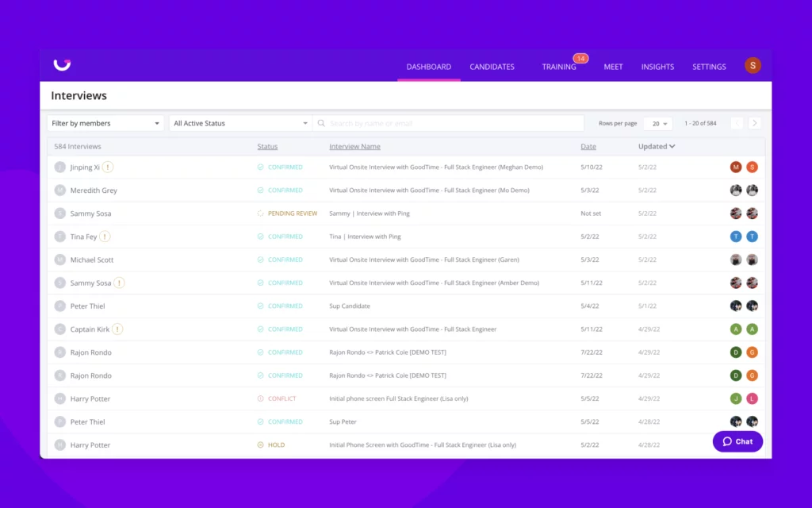The height and width of the screenshot is (508, 812).
Task: Click the GoodTime logo icon
Action: tap(61, 65)
